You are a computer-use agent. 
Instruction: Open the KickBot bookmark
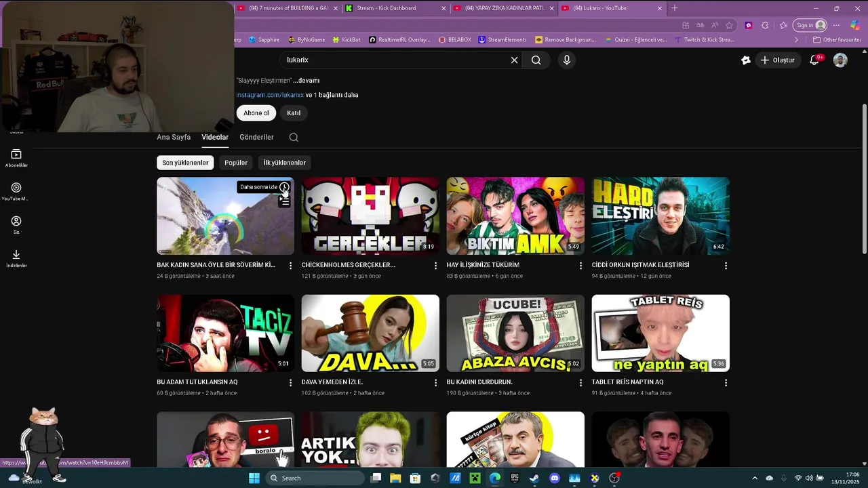[346, 40]
